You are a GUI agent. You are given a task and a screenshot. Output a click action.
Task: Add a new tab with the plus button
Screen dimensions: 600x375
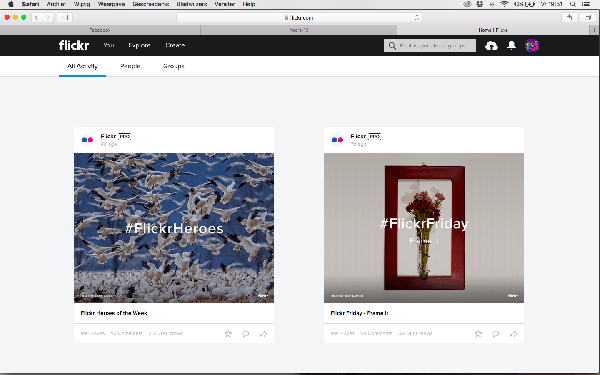point(594,30)
